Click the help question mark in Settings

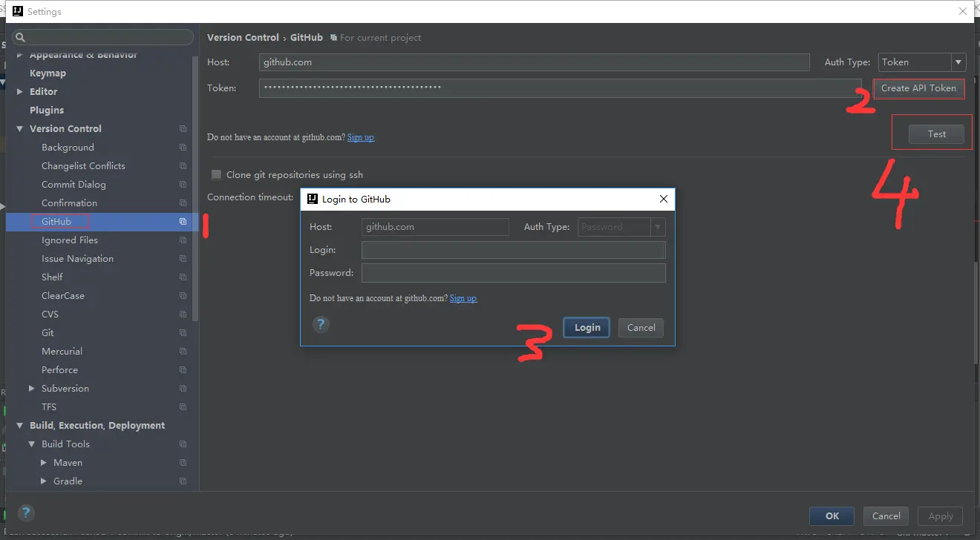pos(26,513)
